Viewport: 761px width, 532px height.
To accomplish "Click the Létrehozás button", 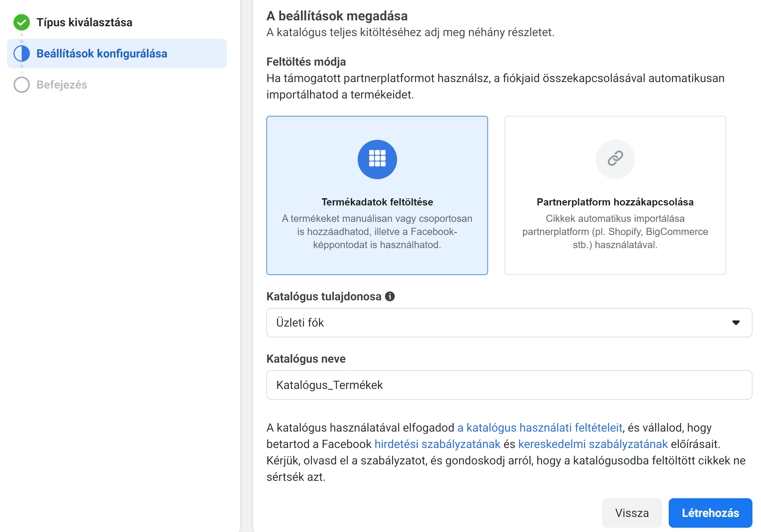I will 710,513.
